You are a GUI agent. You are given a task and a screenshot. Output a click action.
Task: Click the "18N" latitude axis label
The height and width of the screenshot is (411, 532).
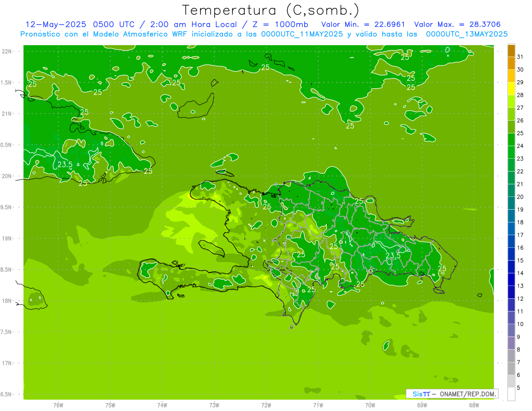tap(7, 301)
